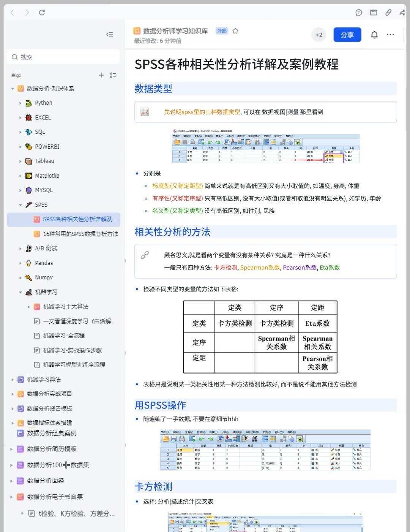410x532 pixels.
Task: Click the knowledge base icon beside the title
Action: tap(137, 31)
